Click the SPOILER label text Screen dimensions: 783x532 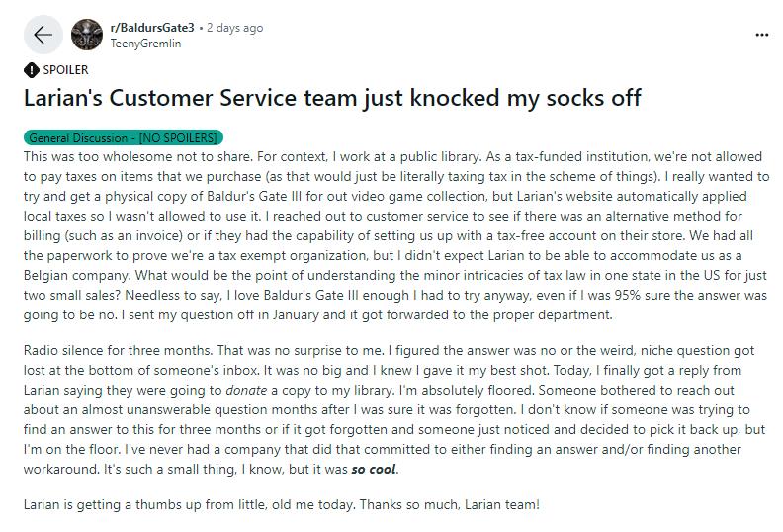pos(65,70)
